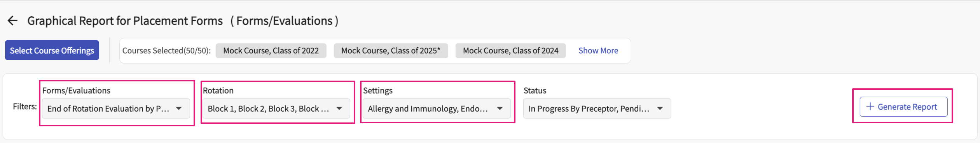Show More selected courses
Image resolution: width=980 pixels, height=143 pixels.
(x=598, y=51)
